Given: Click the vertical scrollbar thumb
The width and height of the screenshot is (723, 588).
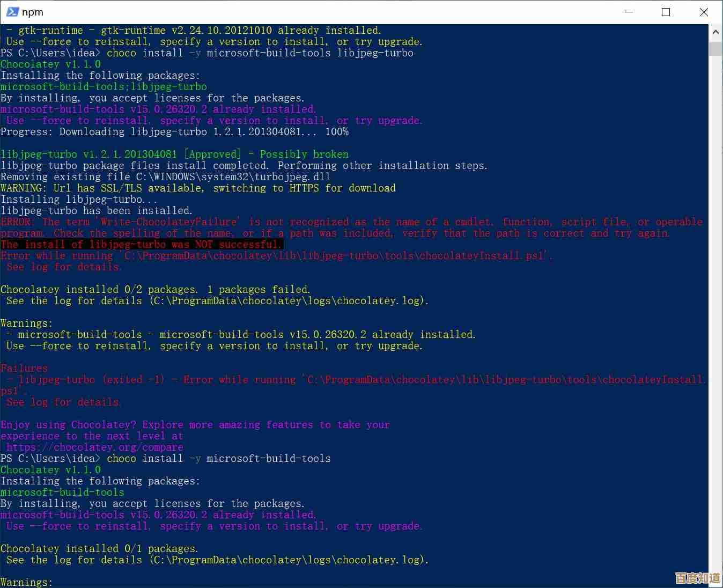Looking at the screenshot, I should [x=715, y=48].
